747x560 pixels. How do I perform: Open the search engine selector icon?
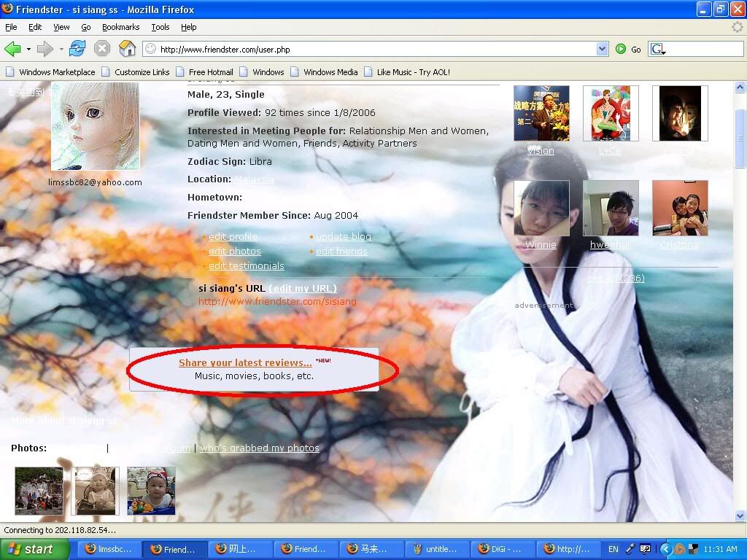[658, 49]
